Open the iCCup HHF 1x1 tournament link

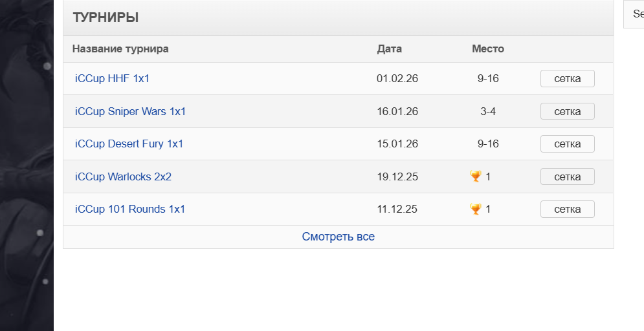tap(112, 79)
